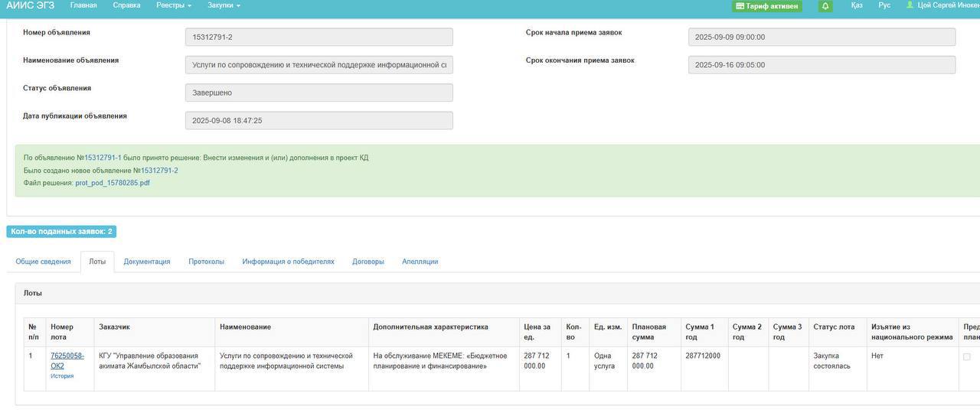Click the Наименование объявления field
This screenshot has width=980, height=416.
click(x=318, y=65)
